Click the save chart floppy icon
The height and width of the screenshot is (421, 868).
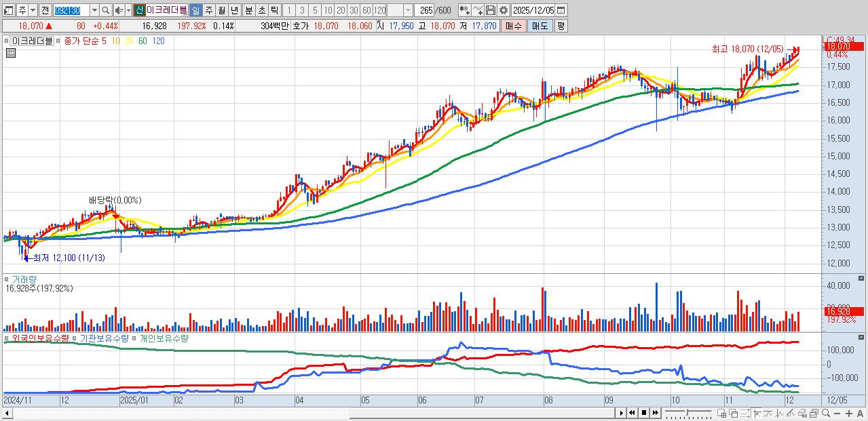click(x=491, y=10)
